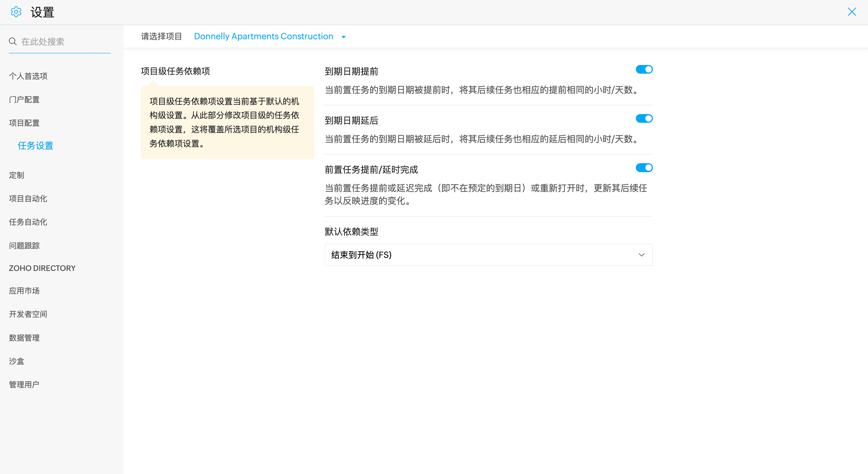Open 应用市场 page
This screenshot has height=474, width=868.
tap(24, 291)
